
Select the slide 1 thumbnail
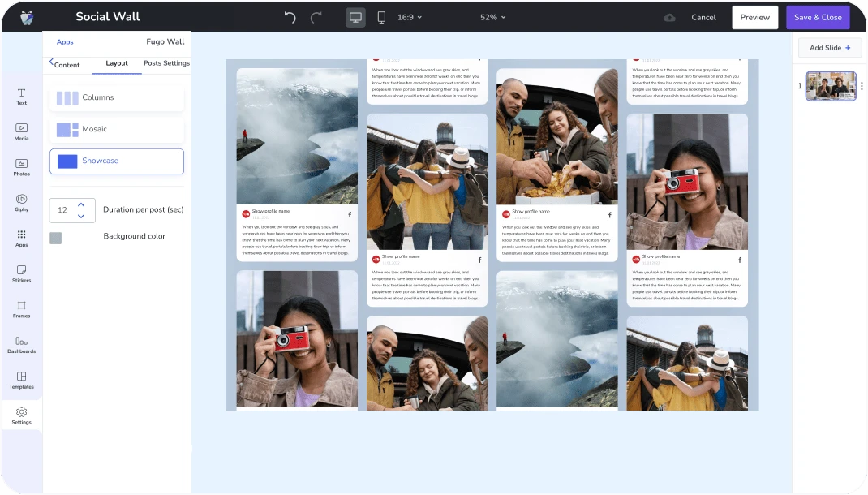point(831,86)
